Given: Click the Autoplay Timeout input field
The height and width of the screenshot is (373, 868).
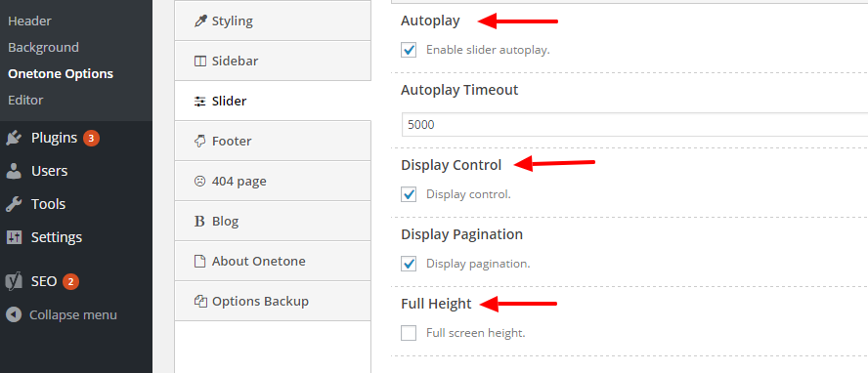Looking at the screenshot, I should point(635,125).
